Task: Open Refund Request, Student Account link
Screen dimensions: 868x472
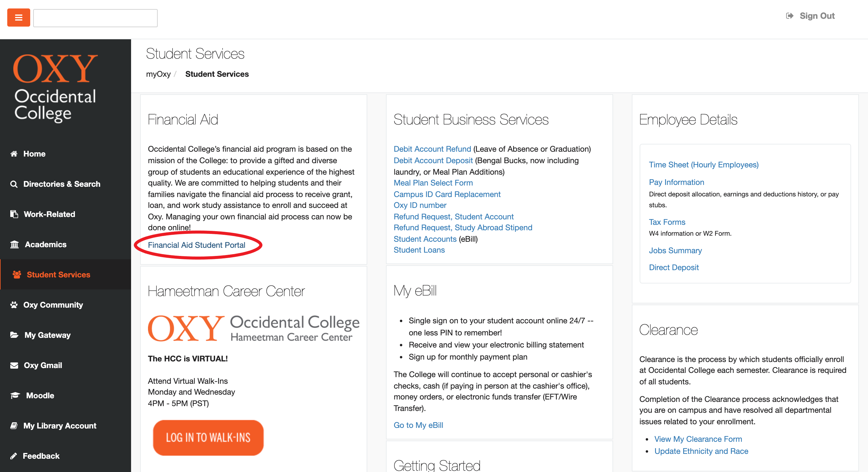Action: point(454,217)
